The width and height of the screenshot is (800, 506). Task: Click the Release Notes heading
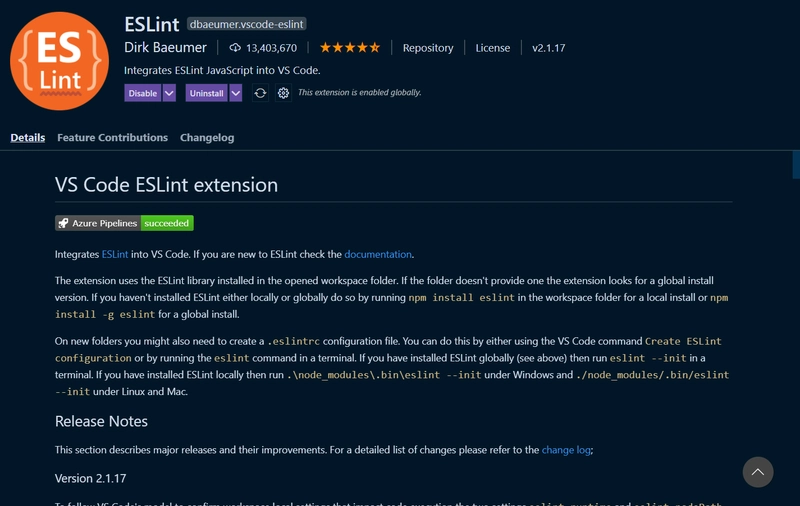click(x=101, y=421)
